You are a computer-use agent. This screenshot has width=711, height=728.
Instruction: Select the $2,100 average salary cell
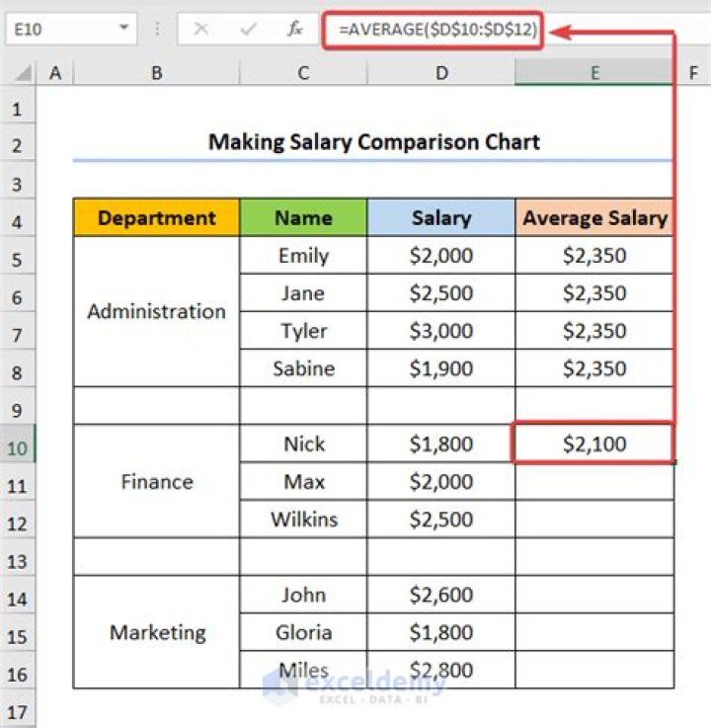click(593, 445)
